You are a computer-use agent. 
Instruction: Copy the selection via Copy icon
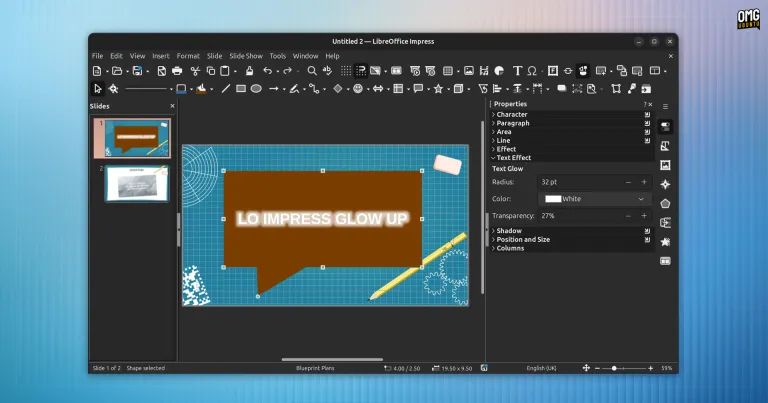pos(211,71)
